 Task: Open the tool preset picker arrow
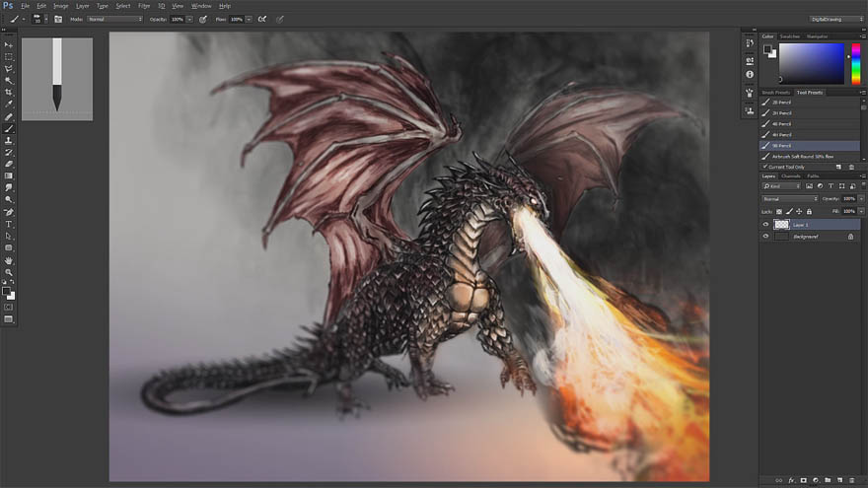24,20
